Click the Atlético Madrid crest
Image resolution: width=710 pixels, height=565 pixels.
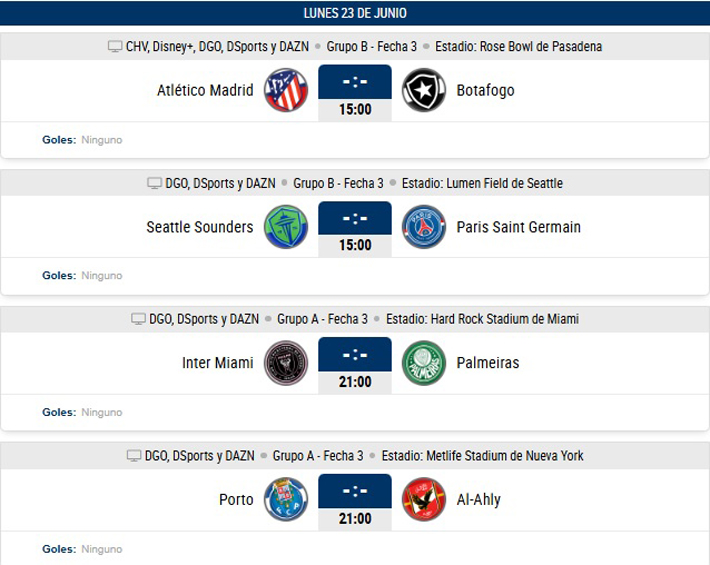(x=286, y=90)
